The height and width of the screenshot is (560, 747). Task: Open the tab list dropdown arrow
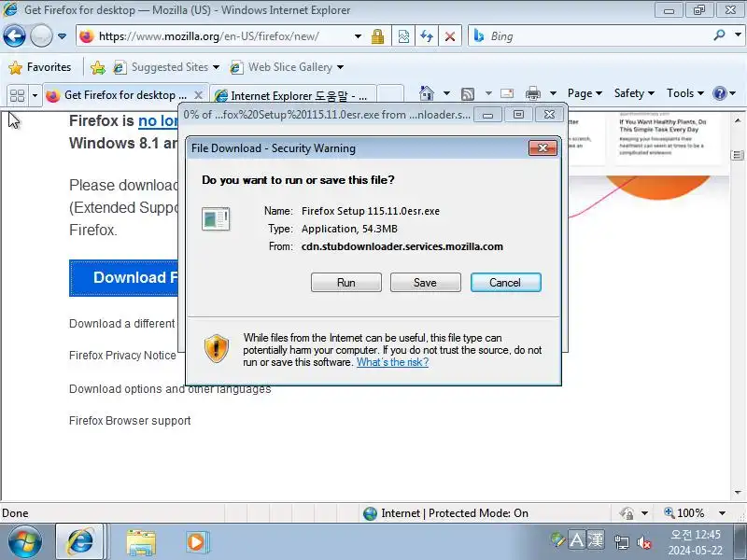pyautogui.click(x=35, y=95)
